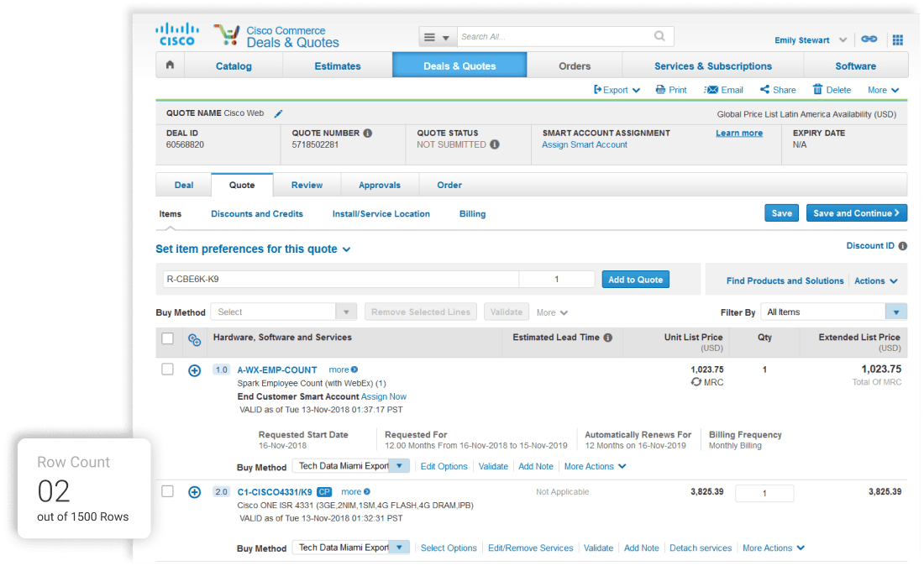Expand line item A-WX-EMP-COUNT with plus icon
The width and height of the screenshot is (924, 566).
tap(194, 369)
